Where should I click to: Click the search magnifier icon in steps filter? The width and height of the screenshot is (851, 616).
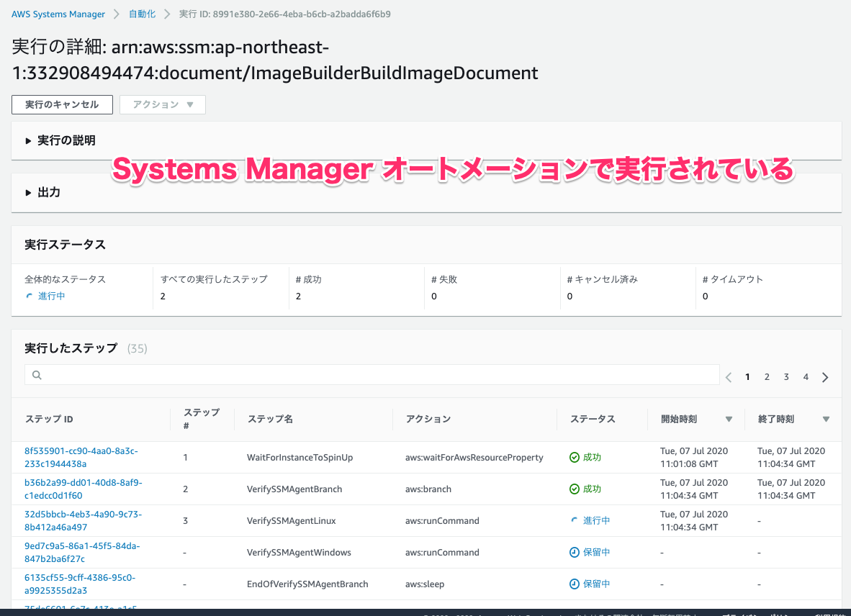[x=37, y=375]
